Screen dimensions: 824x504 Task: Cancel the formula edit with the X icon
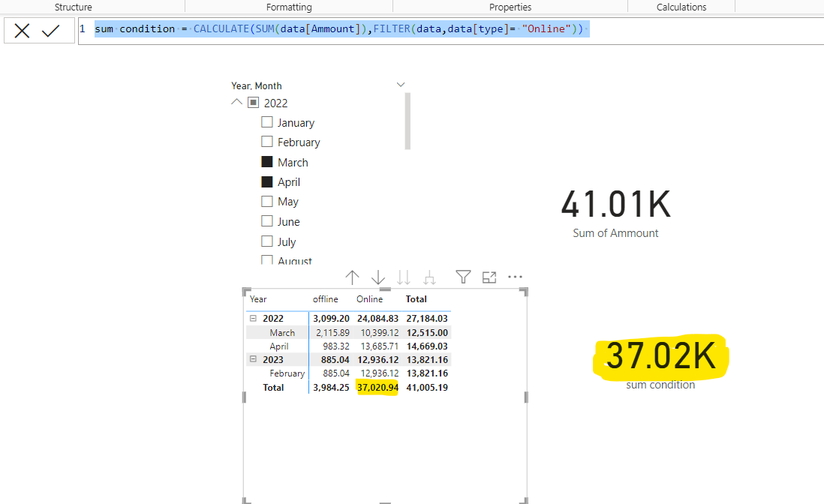pos(22,31)
